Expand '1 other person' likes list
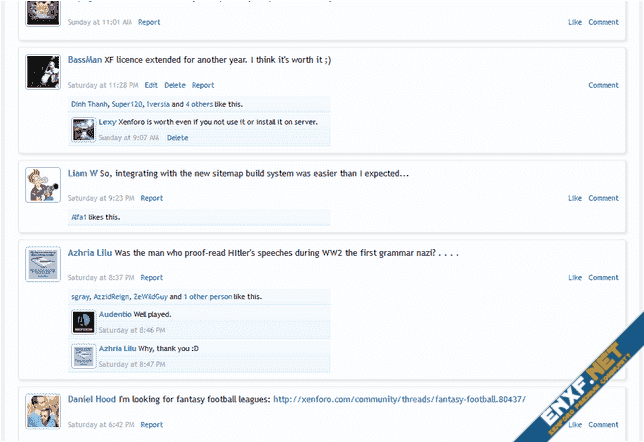Image resolution: width=644 pixels, height=442 pixels. click(207, 297)
